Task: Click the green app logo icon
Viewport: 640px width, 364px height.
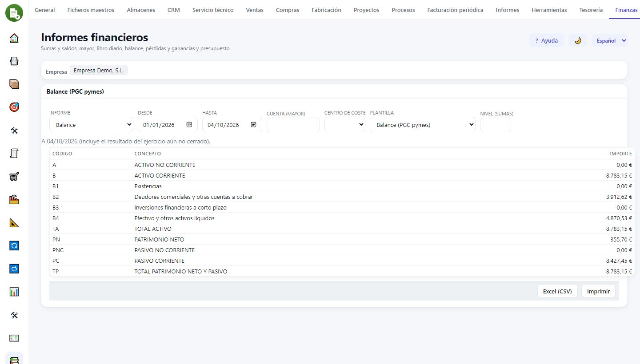Action: 14,12
